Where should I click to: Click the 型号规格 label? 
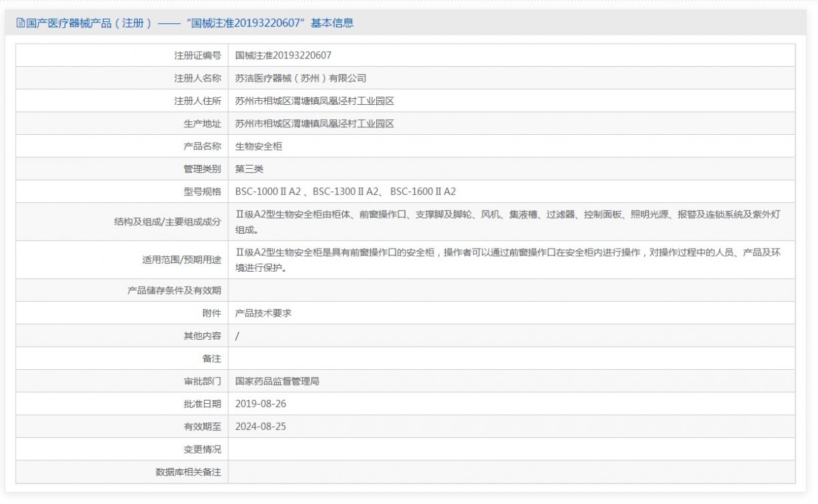pyautogui.click(x=202, y=191)
